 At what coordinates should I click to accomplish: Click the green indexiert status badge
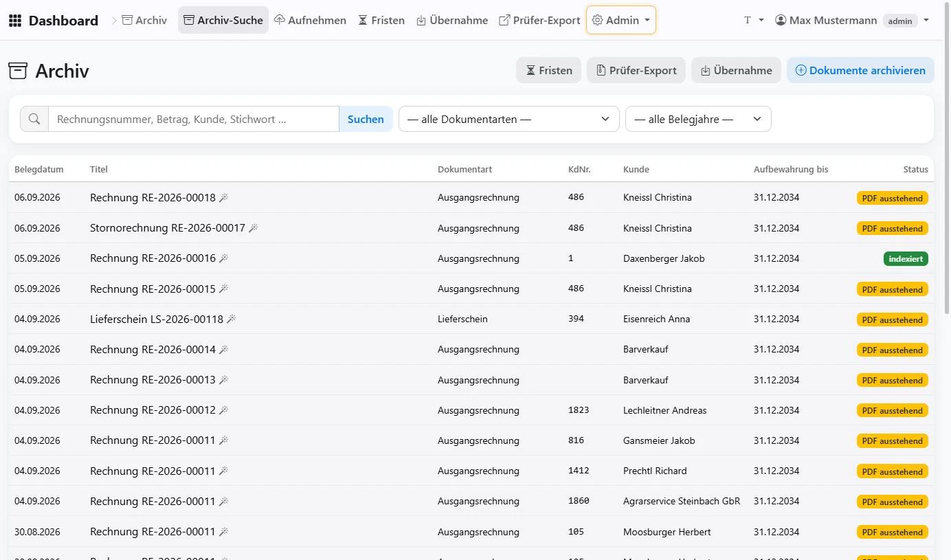906,259
